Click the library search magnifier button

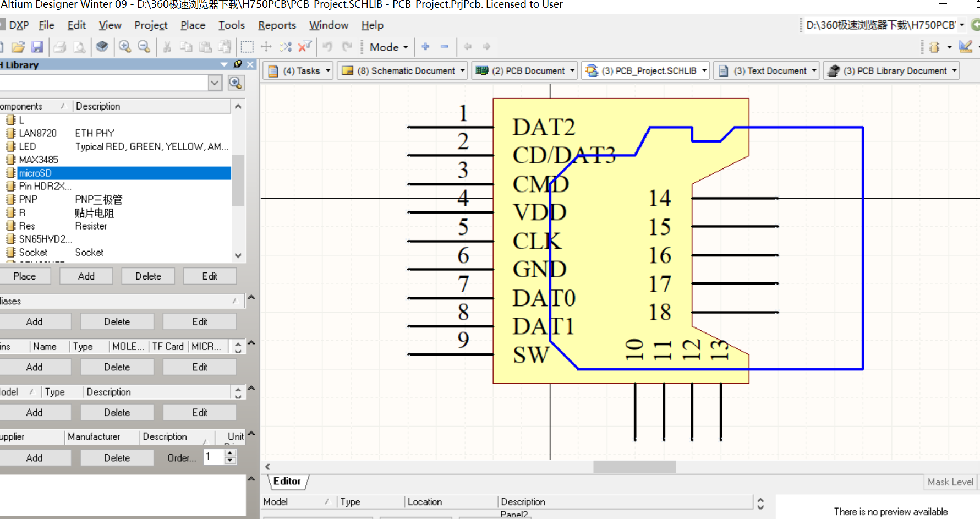coord(236,83)
